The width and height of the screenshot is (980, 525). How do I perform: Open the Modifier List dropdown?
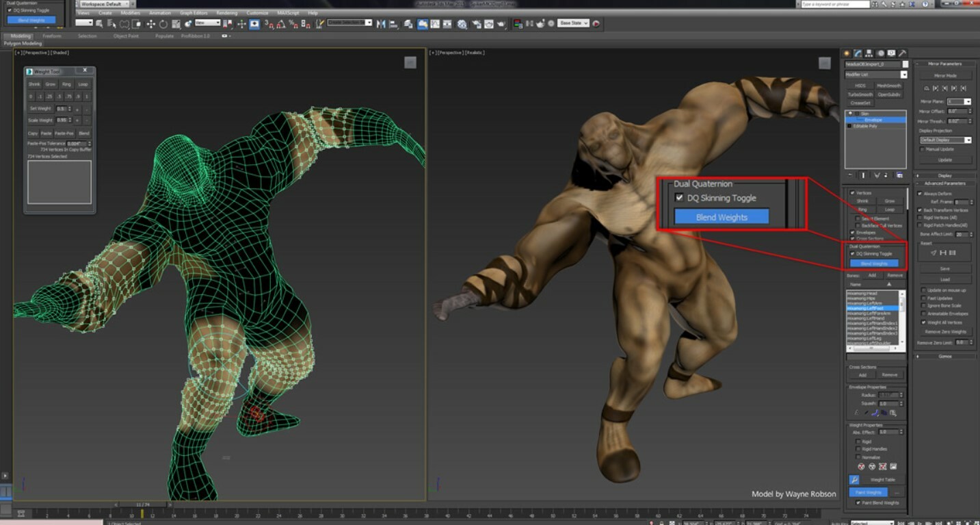pyautogui.click(x=876, y=75)
